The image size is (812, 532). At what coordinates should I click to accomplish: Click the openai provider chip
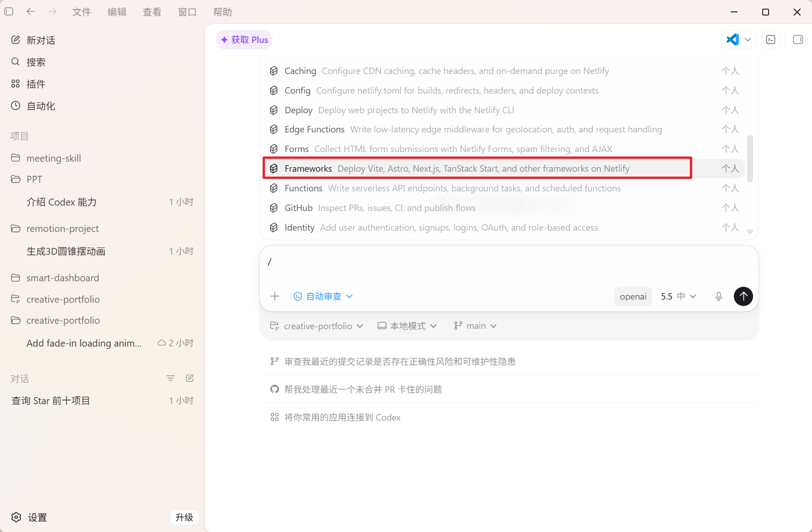coord(633,296)
